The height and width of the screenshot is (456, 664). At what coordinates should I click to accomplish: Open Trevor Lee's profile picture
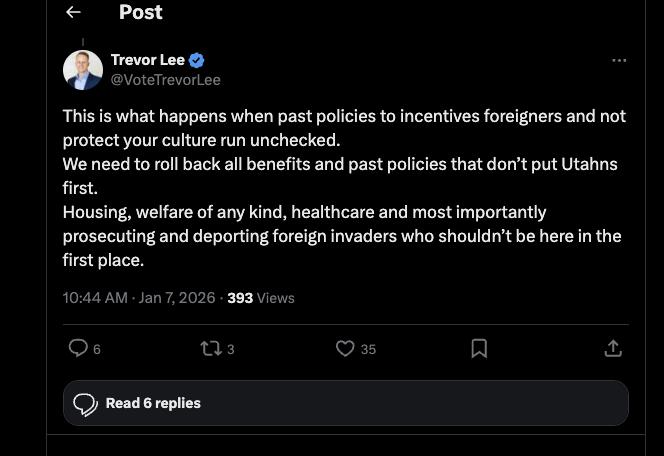click(83, 70)
